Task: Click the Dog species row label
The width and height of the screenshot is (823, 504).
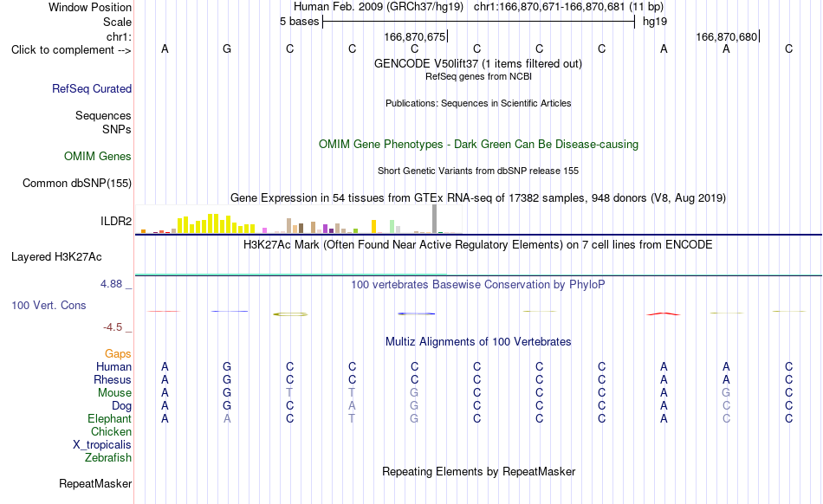Action: [x=121, y=405]
